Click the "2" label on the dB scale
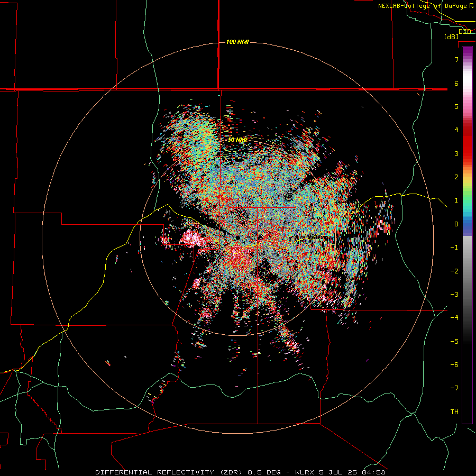 point(456,177)
